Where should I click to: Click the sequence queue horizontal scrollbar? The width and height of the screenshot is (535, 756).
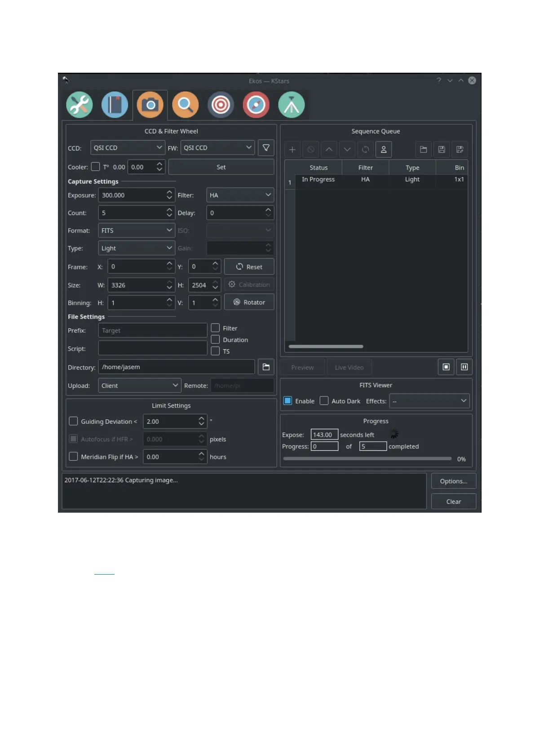(326, 347)
